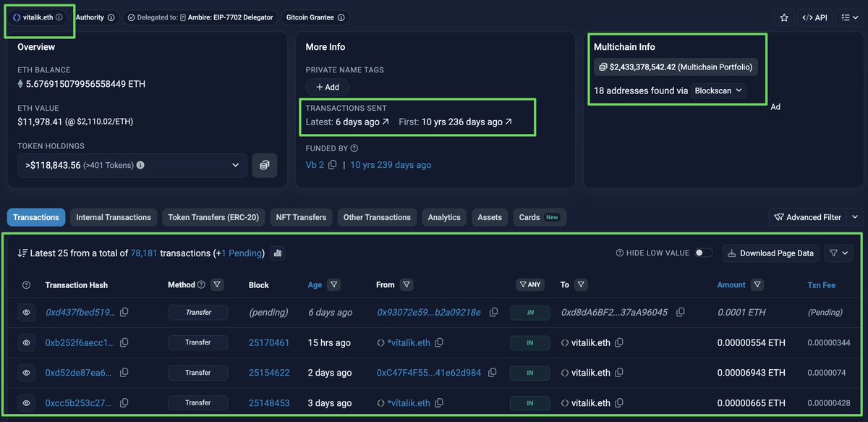Click the help icon in the table header
This screenshot has height=422, width=868.
(26, 285)
